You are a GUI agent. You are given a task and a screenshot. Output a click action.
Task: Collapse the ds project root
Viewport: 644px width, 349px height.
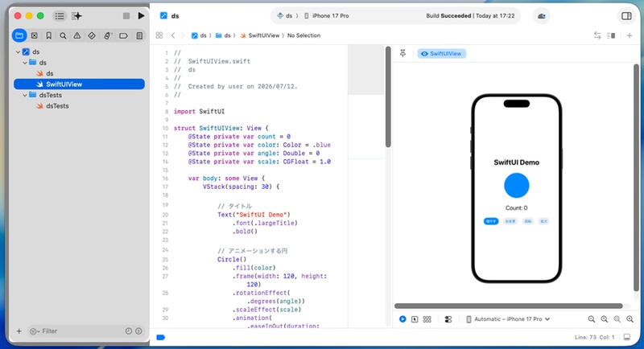pyautogui.click(x=18, y=52)
